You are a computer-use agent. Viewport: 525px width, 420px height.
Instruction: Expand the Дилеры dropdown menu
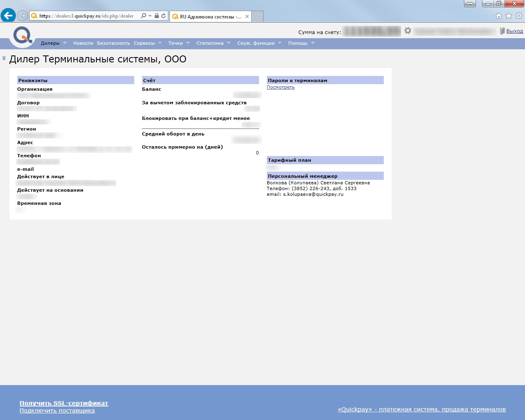coord(53,43)
